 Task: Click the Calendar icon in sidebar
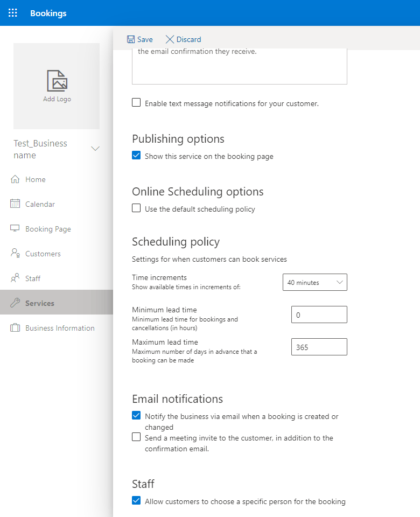tap(15, 204)
